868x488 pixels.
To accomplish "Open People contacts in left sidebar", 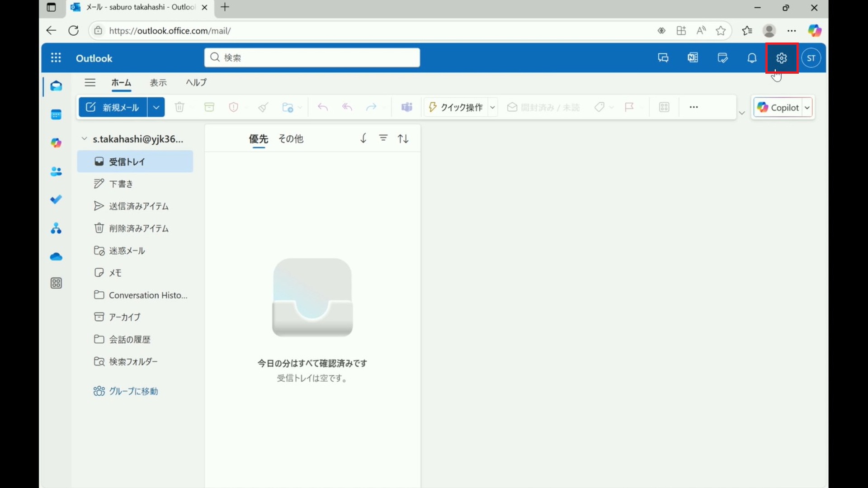I will tap(56, 171).
